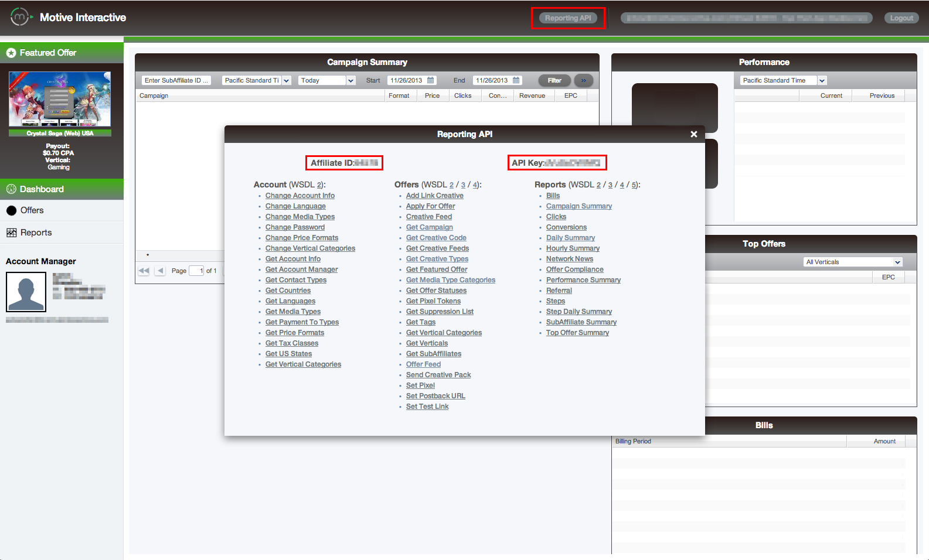Click the Featured Offer star icon
The height and width of the screenshot is (560, 929).
(11, 53)
